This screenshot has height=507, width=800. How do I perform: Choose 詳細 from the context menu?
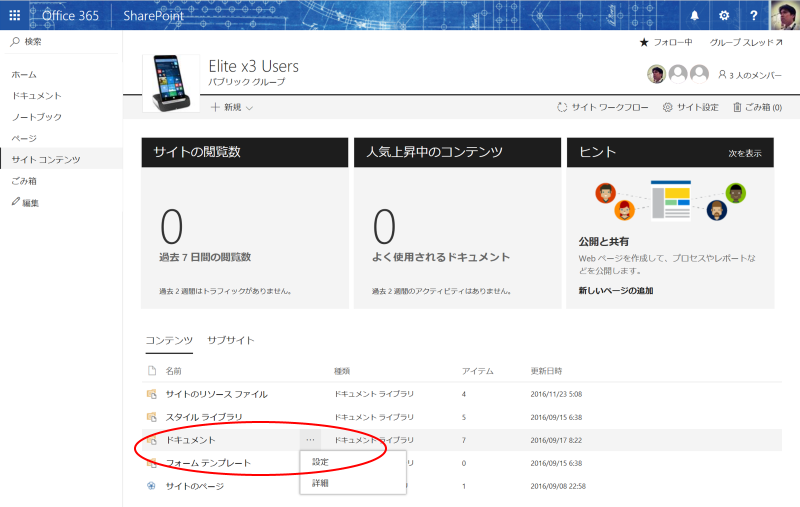(320, 483)
